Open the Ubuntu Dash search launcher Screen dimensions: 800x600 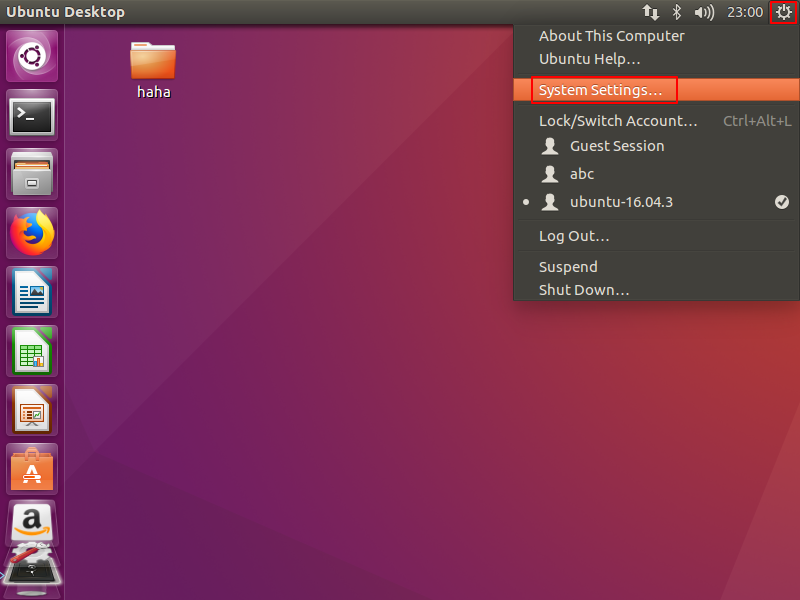pyautogui.click(x=32, y=56)
